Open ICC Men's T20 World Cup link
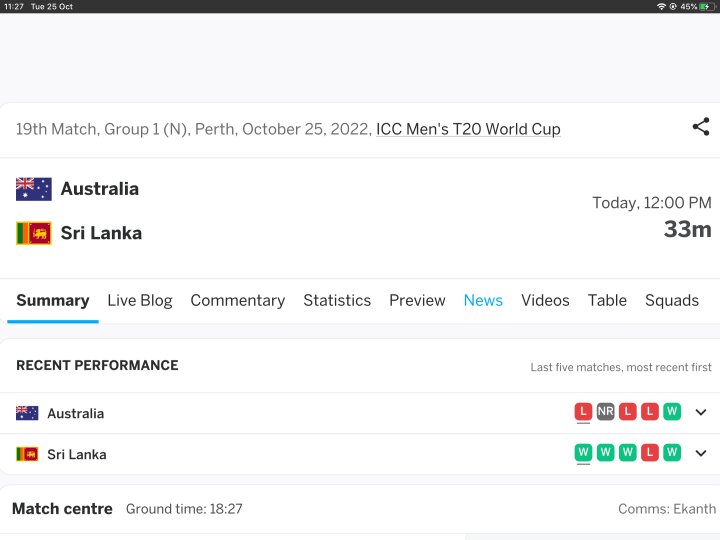Image resolution: width=720 pixels, height=540 pixels. (468, 129)
